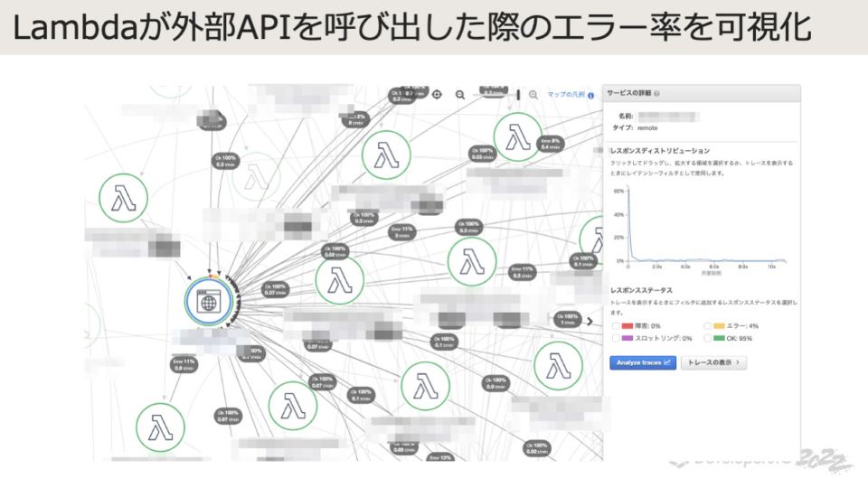Click the help icon next to サービスの詳細
This screenshot has height=488, width=868.
click(x=657, y=93)
